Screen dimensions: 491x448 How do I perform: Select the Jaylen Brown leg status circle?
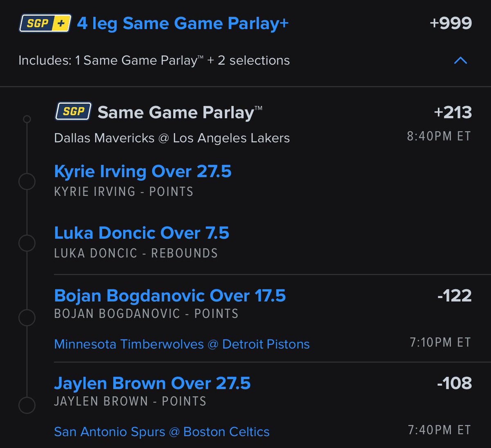27,405
